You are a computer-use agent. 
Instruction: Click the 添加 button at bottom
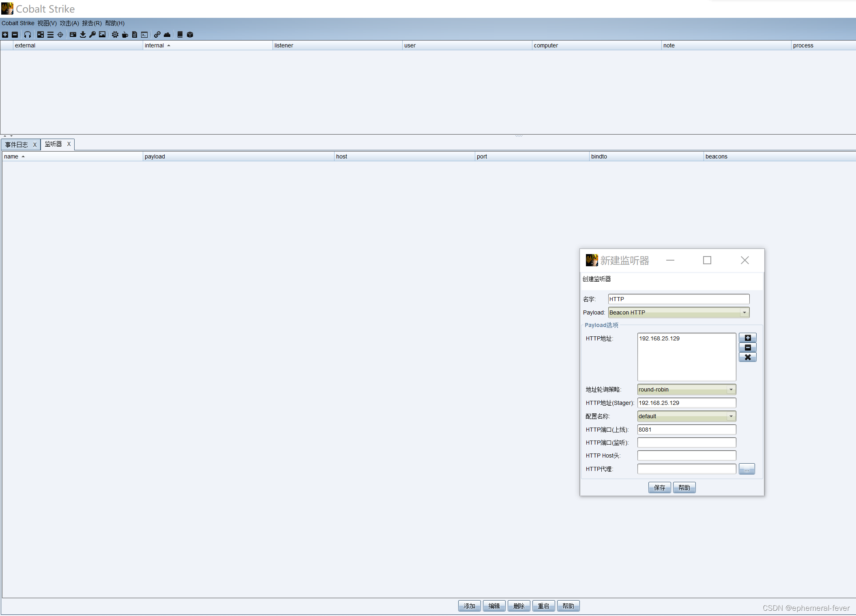[x=469, y=606]
